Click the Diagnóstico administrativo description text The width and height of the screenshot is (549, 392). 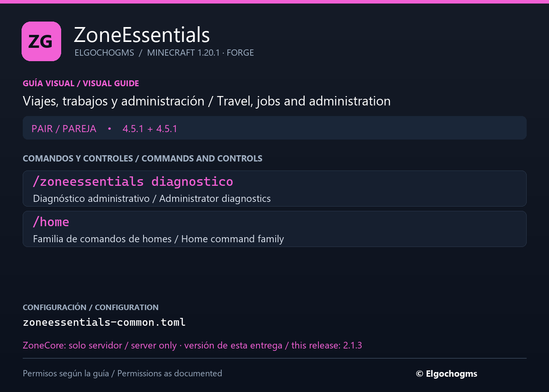pos(152,199)
